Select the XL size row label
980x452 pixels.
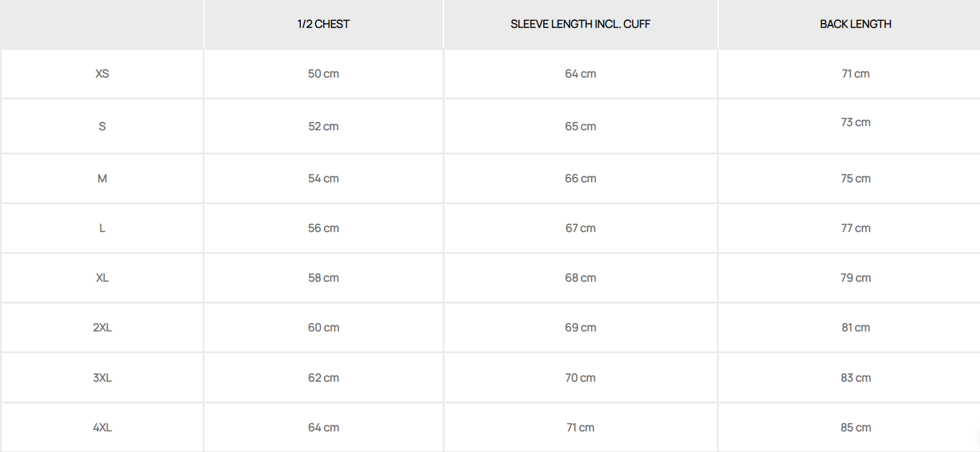pos(102,278)
